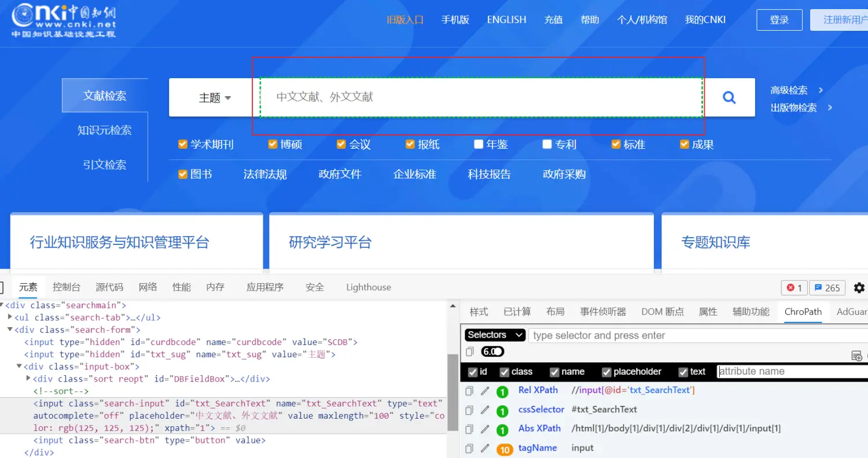Image resolution: width=868 pixels, height=458 pixels.
Task: Open the 法律法规 link
Action: tap(265, 174)
